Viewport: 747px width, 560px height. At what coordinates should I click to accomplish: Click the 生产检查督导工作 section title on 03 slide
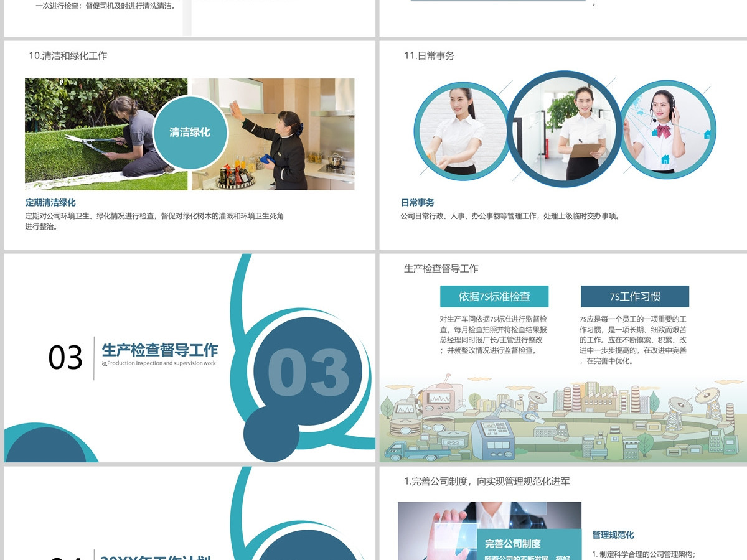point(160,350)
